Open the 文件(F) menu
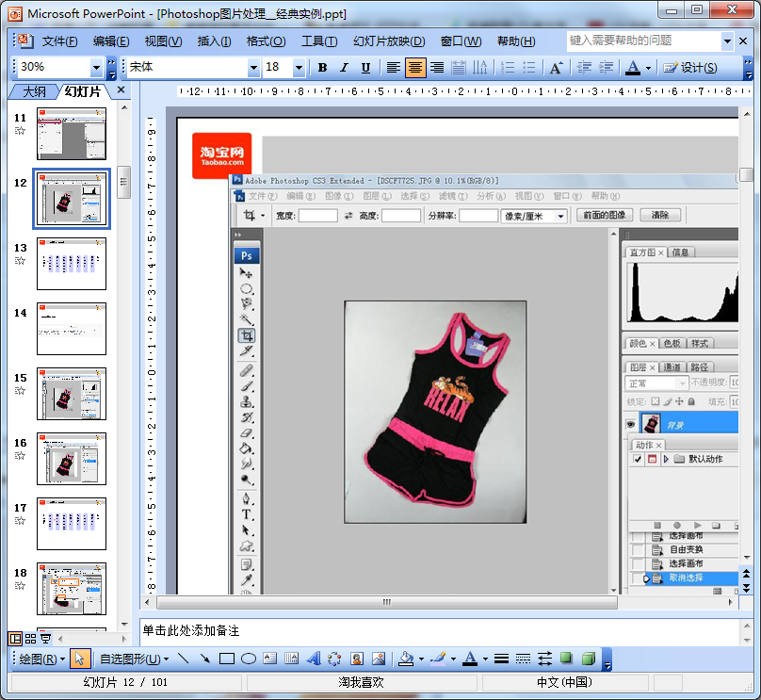 click(x=59, y=41)
